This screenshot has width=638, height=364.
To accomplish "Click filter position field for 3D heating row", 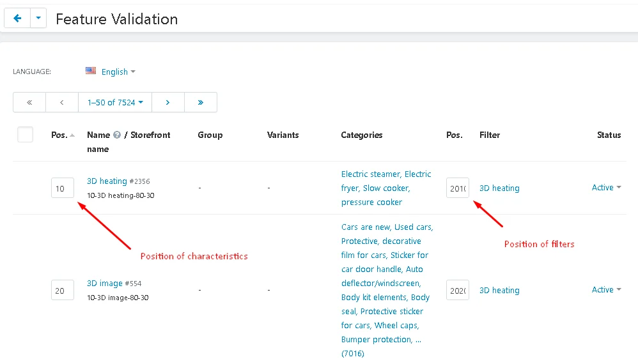I will (x=458, y=188).
